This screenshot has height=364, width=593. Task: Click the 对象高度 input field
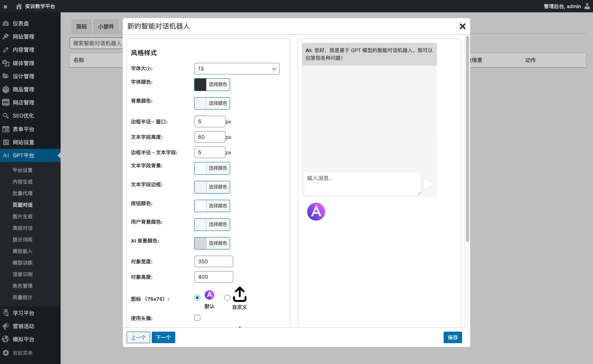(214, 277)
